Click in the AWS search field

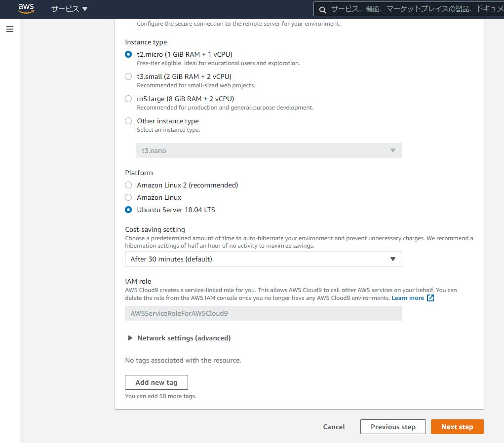[x=415, y=9]
